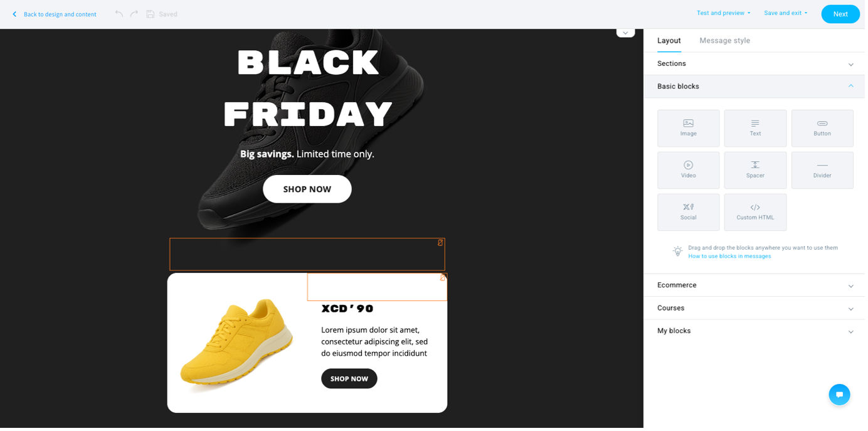
Task: Click the undo arrow icon
Action: (119, 14)
